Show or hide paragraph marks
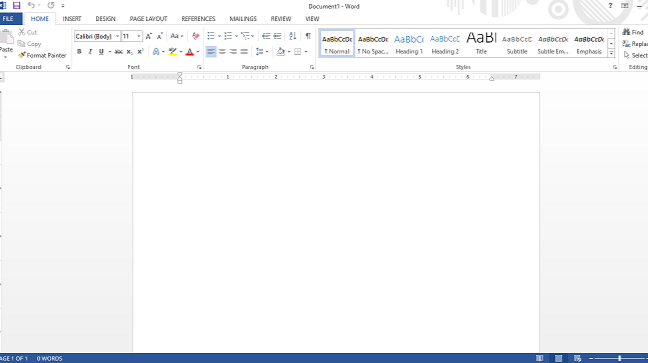Screen dimensions: 648x363 (308, 36)
